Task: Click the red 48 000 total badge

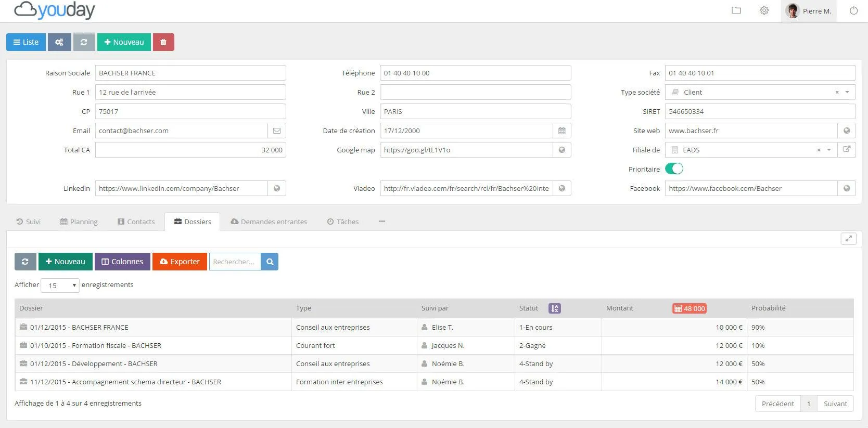Action: click(690, 308)
